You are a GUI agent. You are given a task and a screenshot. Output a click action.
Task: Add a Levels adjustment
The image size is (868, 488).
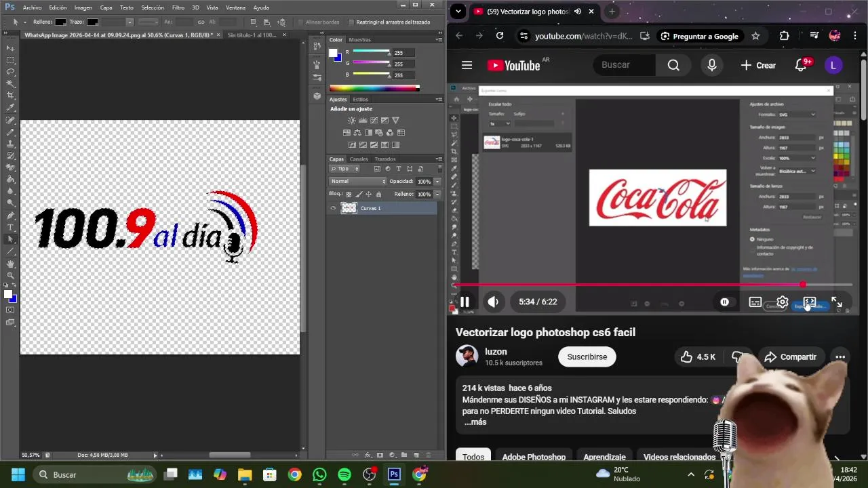pyautogui.click(x=363, y=121)
